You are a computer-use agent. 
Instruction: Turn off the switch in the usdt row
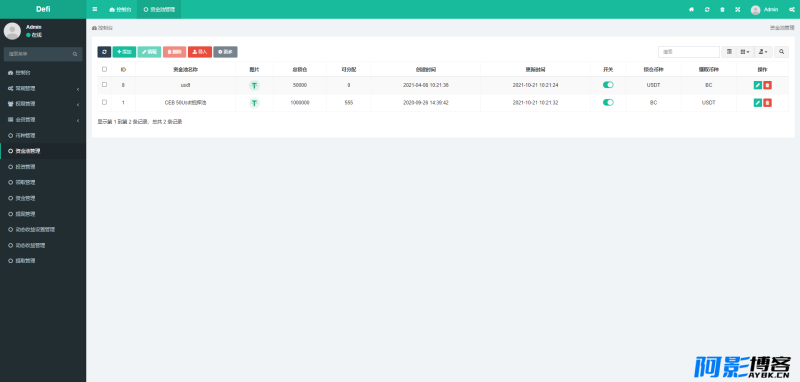click(x=608, y=85)
